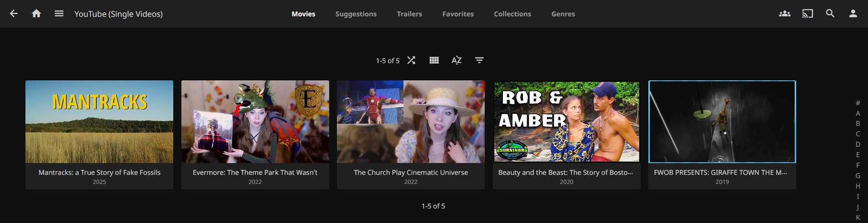868x223 pixels.
Task: Switch to the Trailers tab
Action: (x=409, y=14)
